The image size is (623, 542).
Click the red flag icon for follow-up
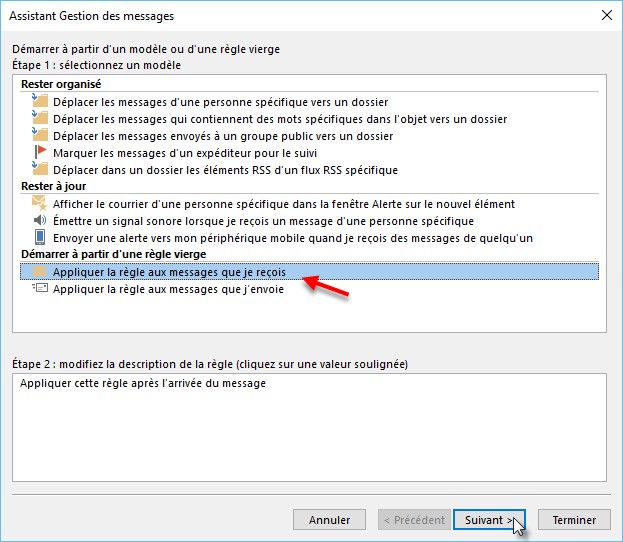click(40, 152)
